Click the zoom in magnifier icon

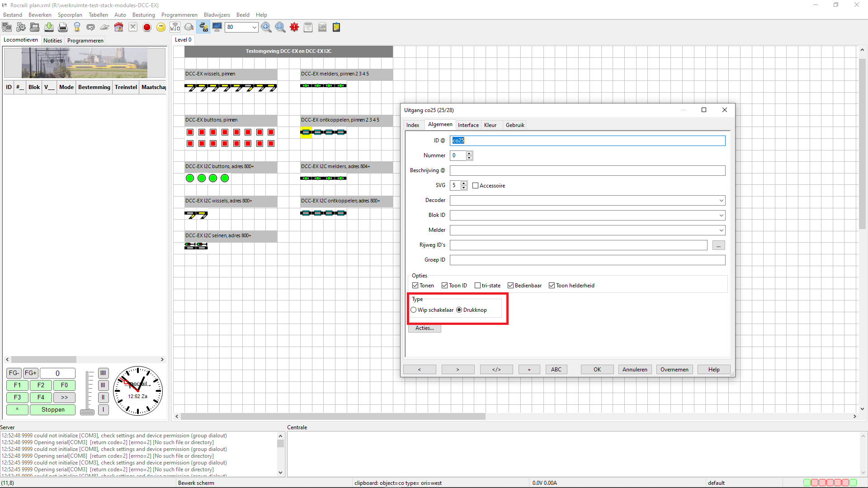(266, 28)
